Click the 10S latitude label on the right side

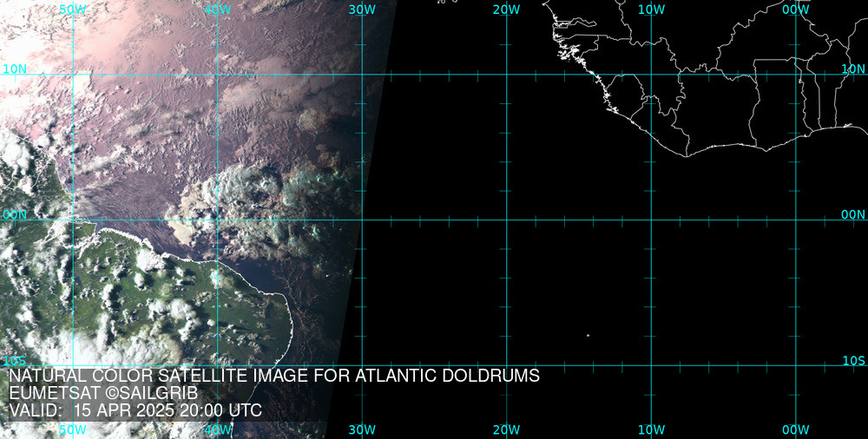point(853,361)
